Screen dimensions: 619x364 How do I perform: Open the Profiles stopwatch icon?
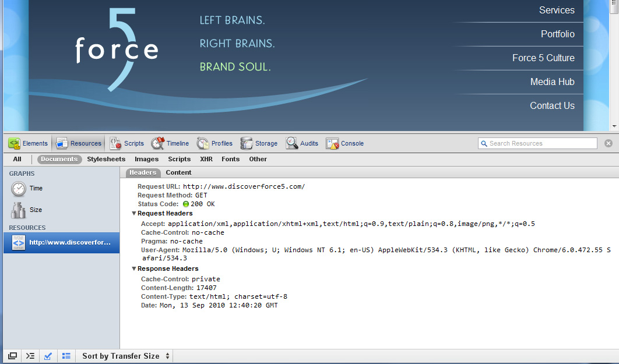click(203, 143)
